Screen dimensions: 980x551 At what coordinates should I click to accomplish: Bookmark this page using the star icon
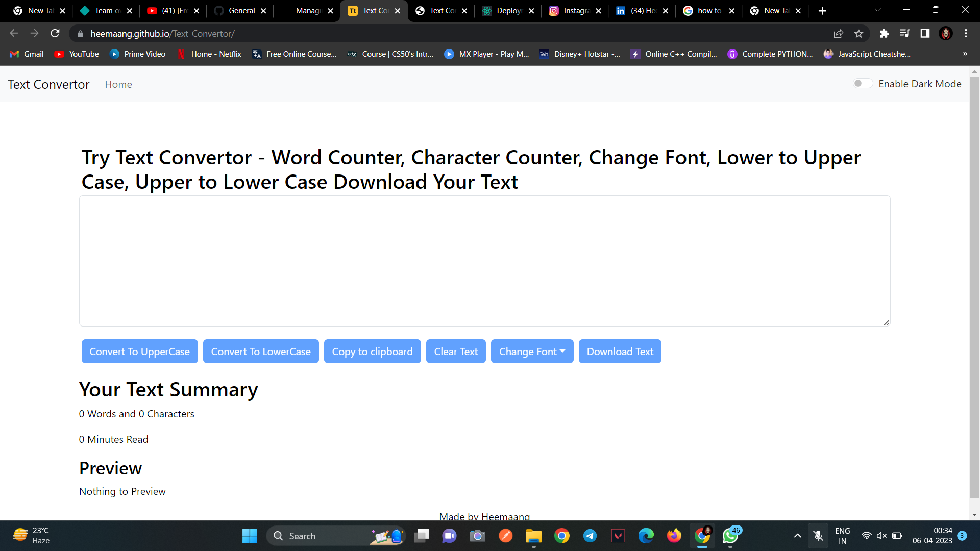pyautogui.click(x=859, y=33)
